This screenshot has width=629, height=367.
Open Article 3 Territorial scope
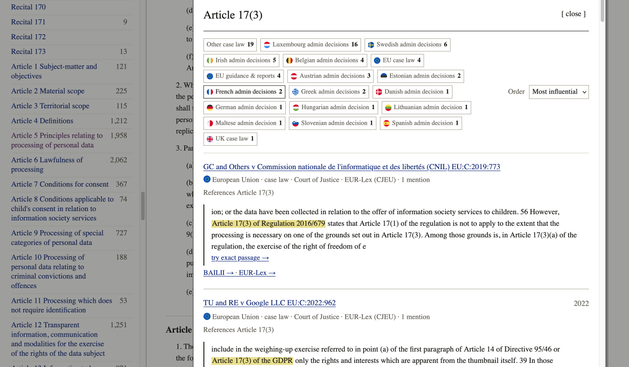pyautogui.click(x=50, y=106)
